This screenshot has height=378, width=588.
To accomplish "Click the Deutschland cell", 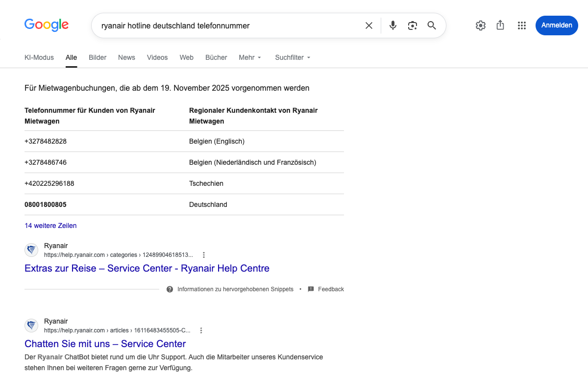I will pos(208,204).
